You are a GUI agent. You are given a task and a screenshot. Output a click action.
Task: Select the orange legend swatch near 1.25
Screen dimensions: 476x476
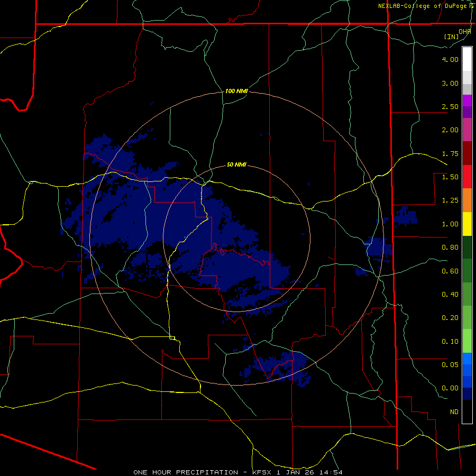coord(467,200)
